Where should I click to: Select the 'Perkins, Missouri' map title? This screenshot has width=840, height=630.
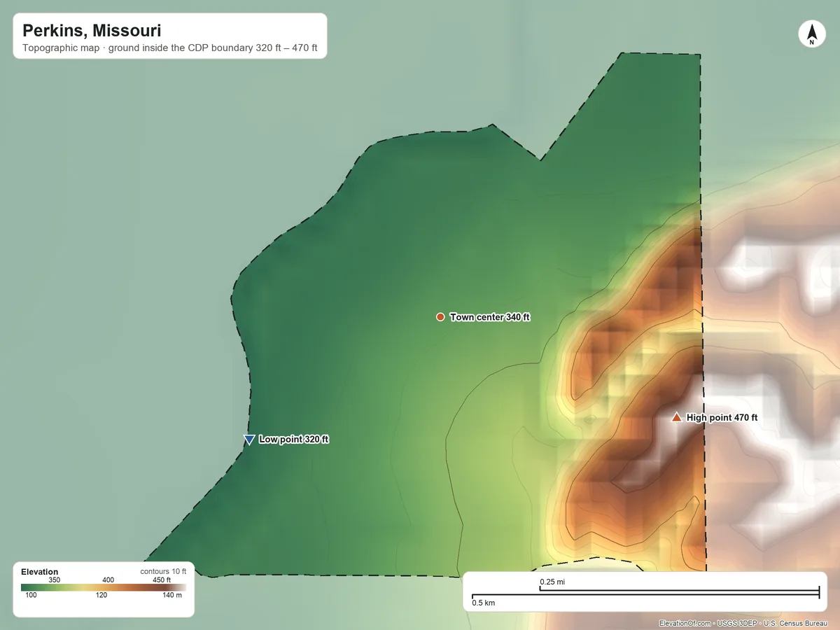pos(92,31)
